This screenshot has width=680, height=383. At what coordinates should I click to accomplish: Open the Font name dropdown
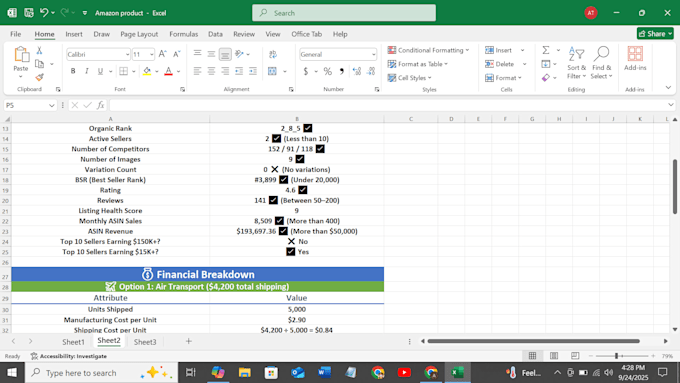[x=127, y=54]
